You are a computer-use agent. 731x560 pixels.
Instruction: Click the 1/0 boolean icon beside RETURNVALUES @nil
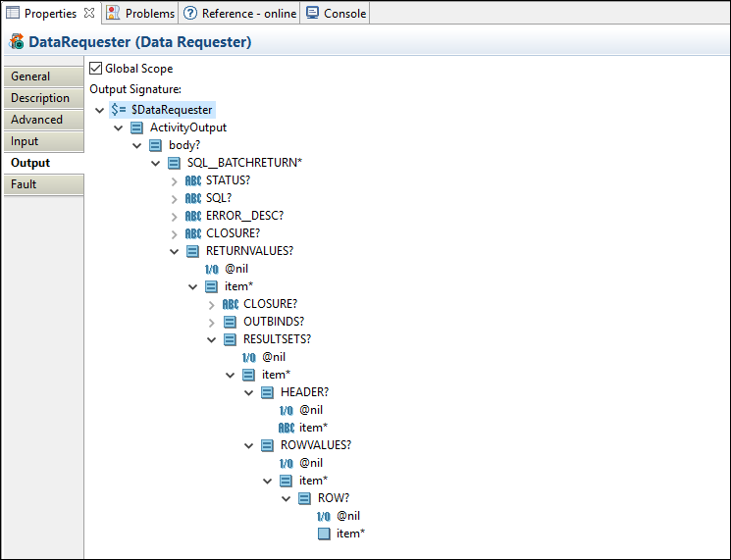pyautogui.click(x=212, y=269)
